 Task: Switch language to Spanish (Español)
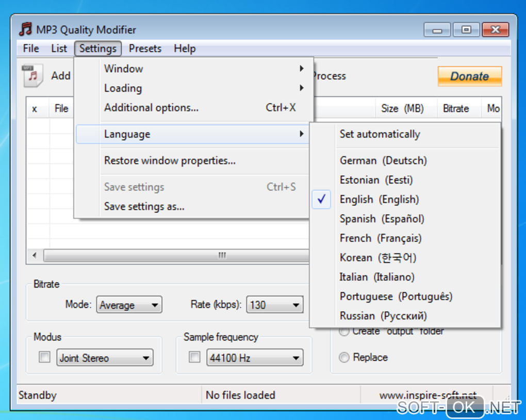[405, 219]
